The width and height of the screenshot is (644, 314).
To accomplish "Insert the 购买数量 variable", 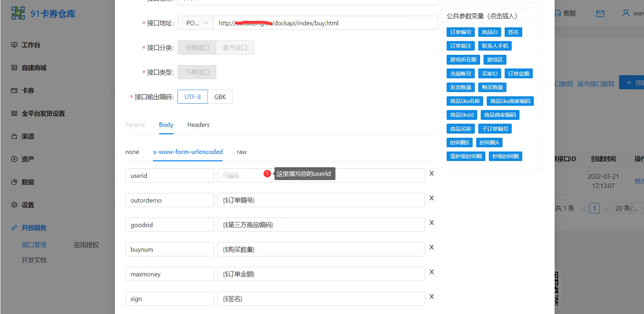I will click(x=492, y=87).
